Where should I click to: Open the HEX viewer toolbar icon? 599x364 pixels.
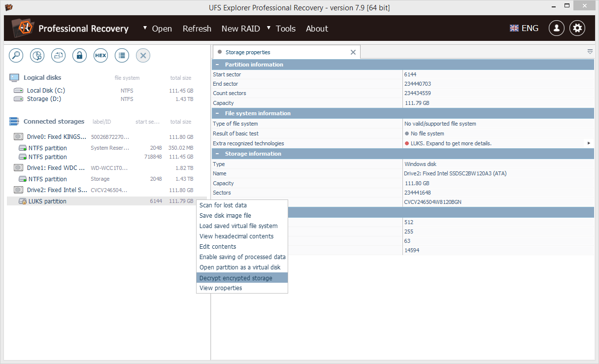(x=100, y=56)
